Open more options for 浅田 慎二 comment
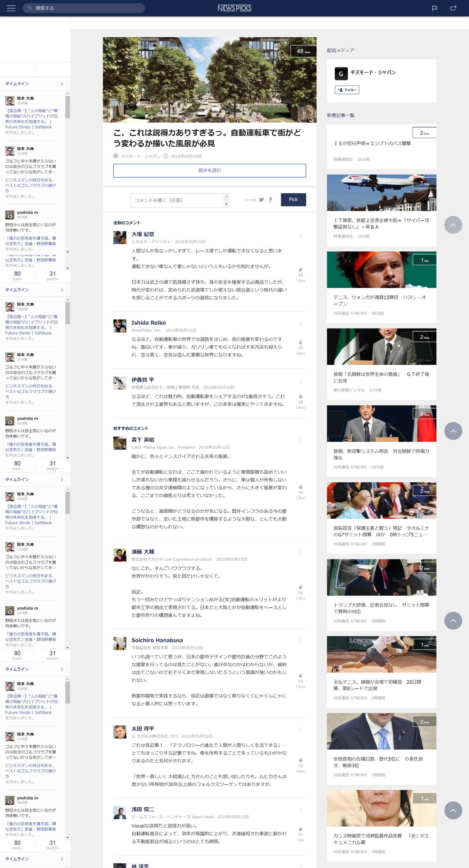469x868 pixels. point(300,811)
